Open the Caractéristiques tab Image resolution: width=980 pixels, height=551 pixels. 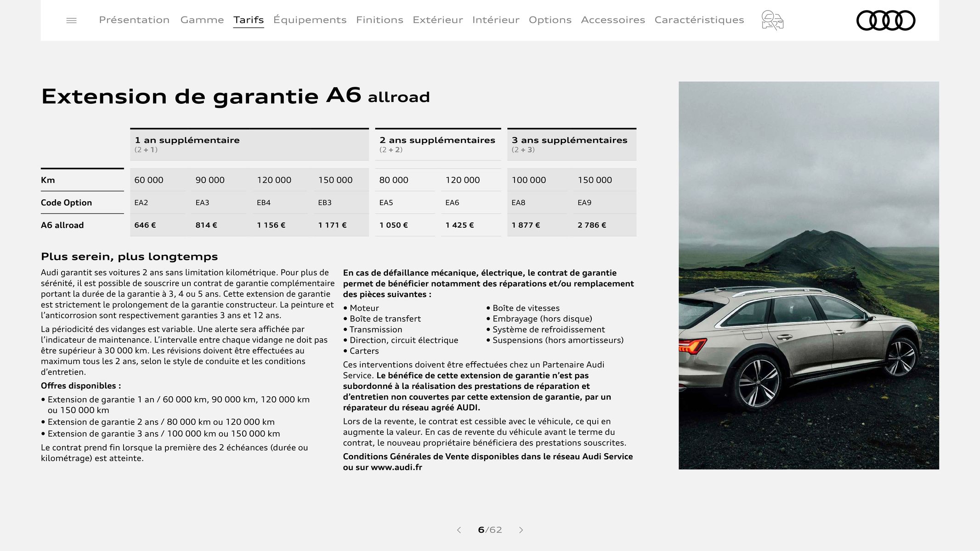tap(699, 20)
